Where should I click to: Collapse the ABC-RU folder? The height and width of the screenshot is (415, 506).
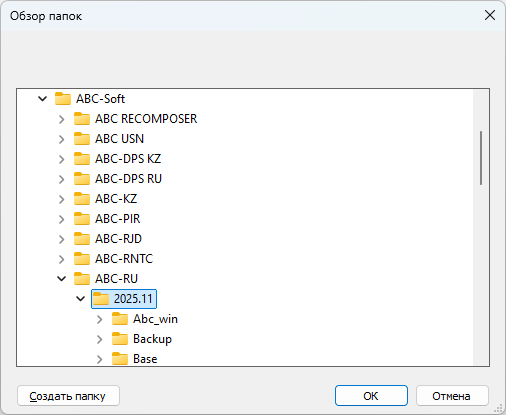click(x=62, y=279)
